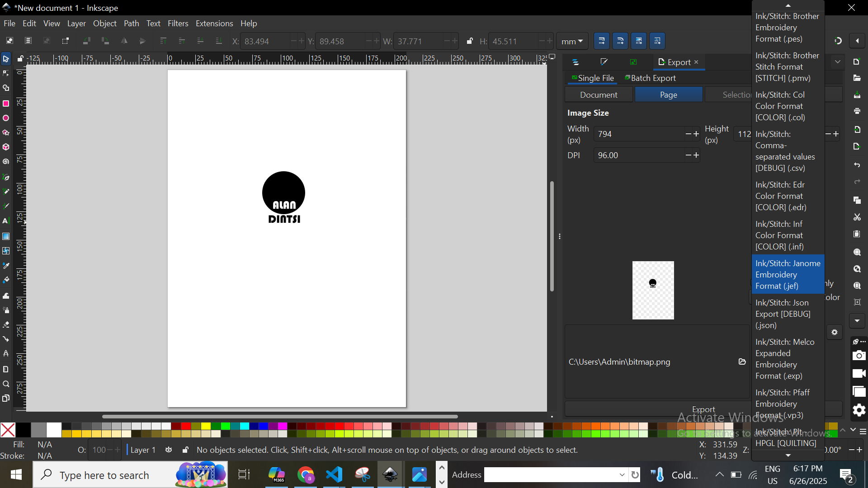The width and height of the screenshot is (868, 488).
Task: Open the mm units dropdown
Action: pos(572,41)
